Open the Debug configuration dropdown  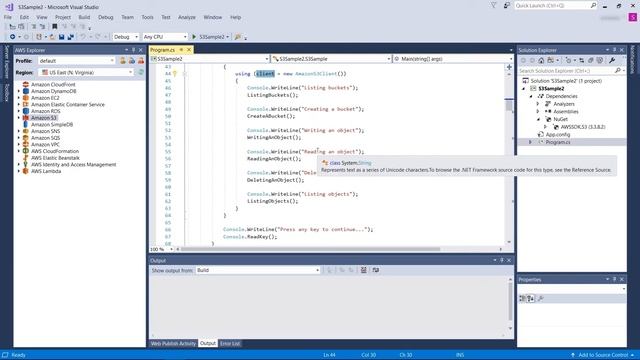126,37
